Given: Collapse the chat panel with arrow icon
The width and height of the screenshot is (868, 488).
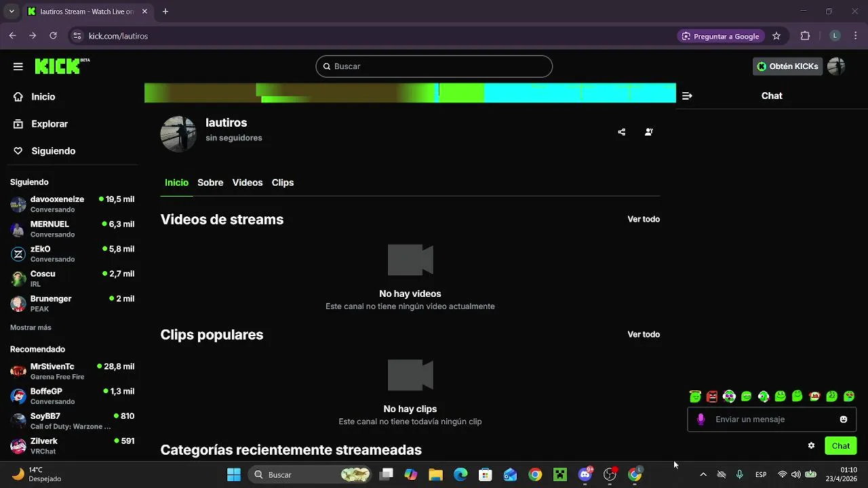Looking at the screenshot, I should (687, 96).
